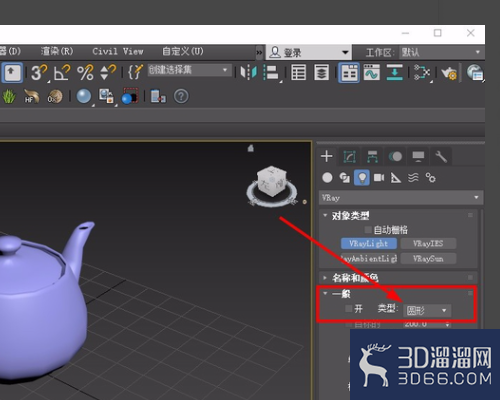
Task: Select the Cameras category icon
Action: pyautogui.click(x=379, y=178)
